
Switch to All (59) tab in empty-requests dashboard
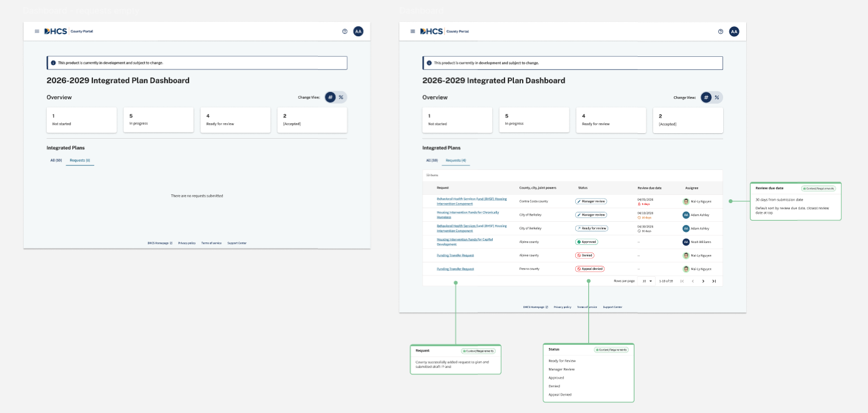[56, 161]
